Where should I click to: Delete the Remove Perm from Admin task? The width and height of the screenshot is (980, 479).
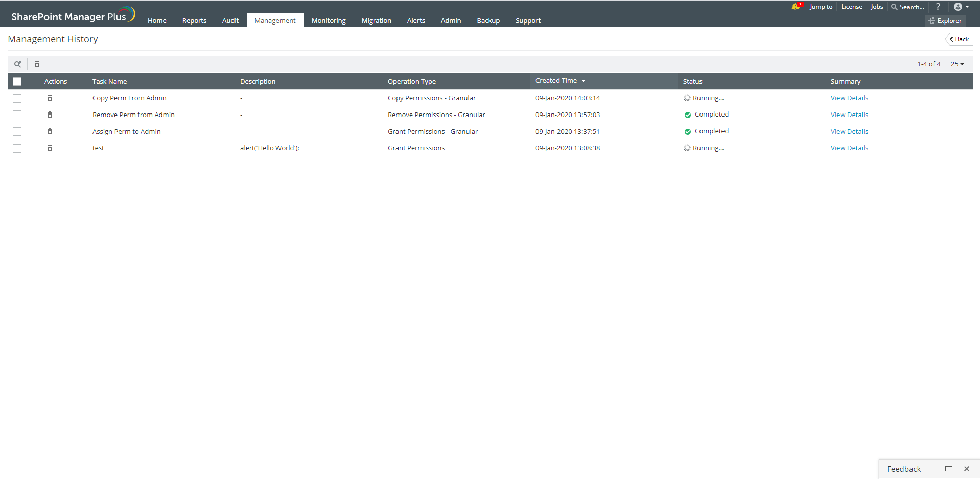[x=50, y=115]
